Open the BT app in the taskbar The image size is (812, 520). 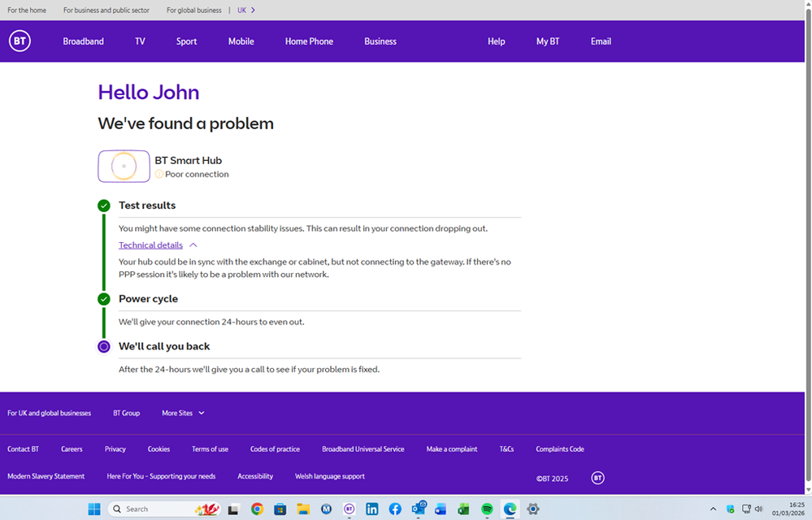click(x=349, y=509)
